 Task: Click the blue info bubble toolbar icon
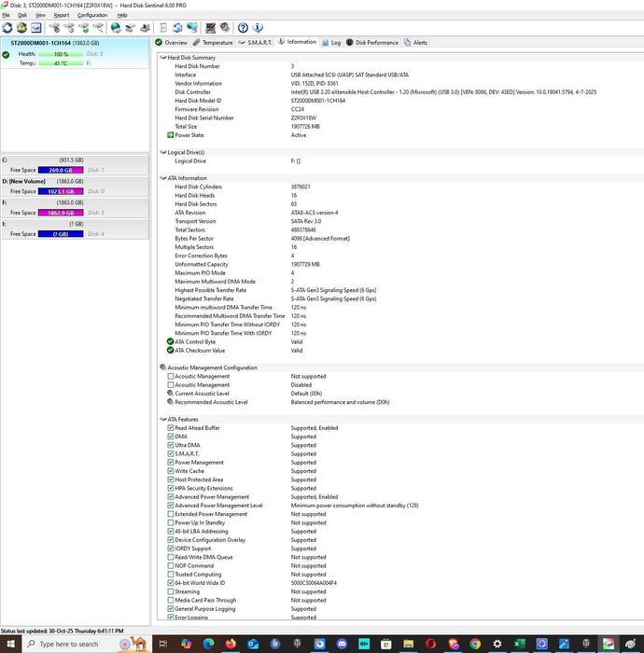(x=258, y=28)
